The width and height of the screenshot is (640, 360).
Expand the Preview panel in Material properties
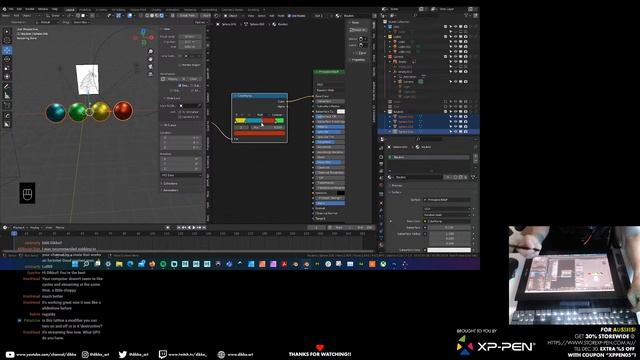pyautogui.click(x=397, y=186)
